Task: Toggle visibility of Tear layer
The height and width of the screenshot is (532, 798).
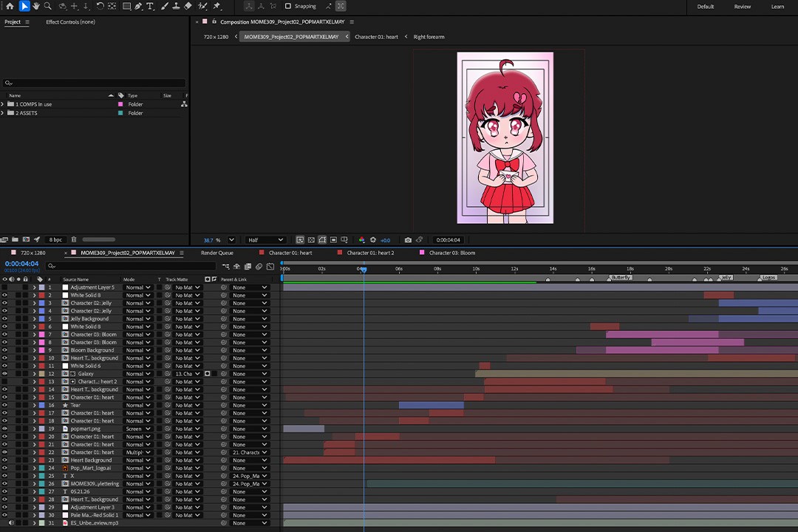Action: pyautogui.click(x=4, y=405)
